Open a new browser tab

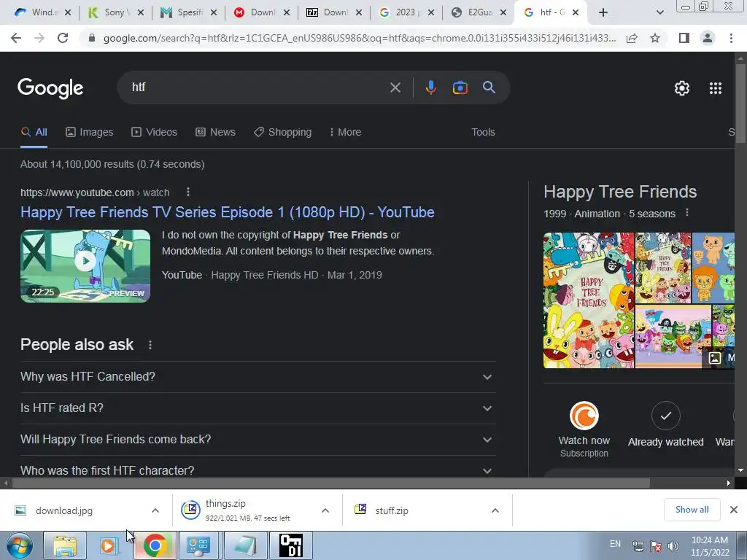click(603, 12)
